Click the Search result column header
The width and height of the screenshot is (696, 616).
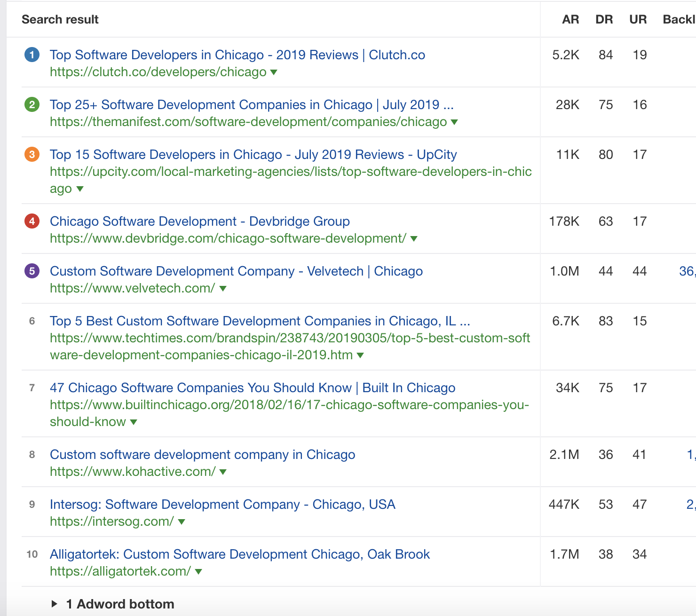pos(60,19)
